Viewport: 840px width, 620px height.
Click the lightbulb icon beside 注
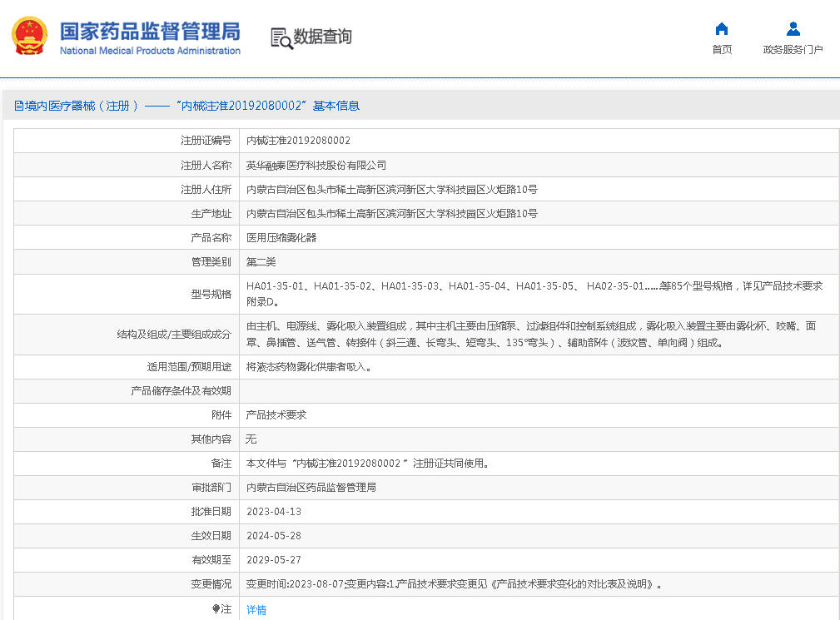tap(216, 609)
